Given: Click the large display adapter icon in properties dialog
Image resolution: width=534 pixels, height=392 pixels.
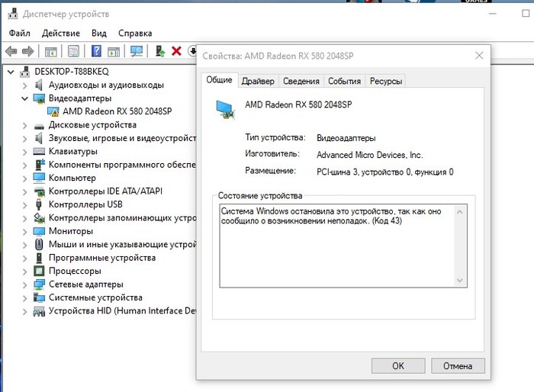Looking at the screenshot, I should coord(226,110).
